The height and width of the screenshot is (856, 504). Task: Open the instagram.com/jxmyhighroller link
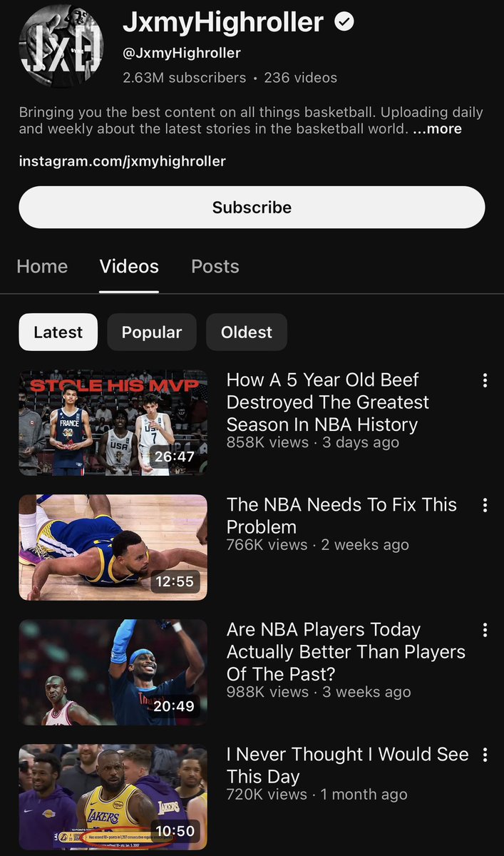click(x=123, y=161)
